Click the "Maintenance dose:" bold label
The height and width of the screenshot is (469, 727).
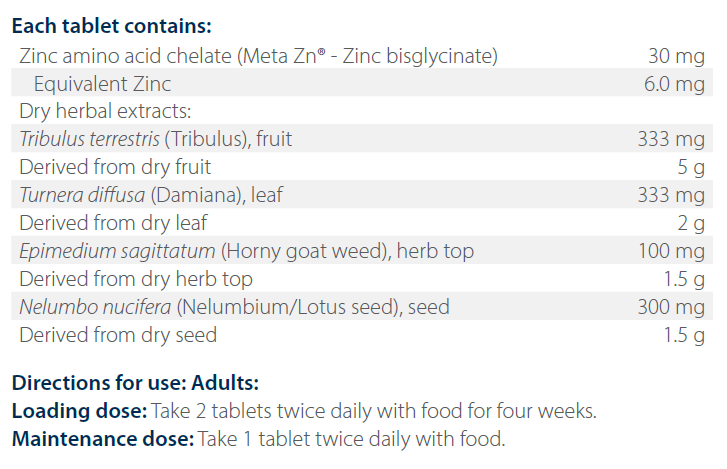click(103, 439)
